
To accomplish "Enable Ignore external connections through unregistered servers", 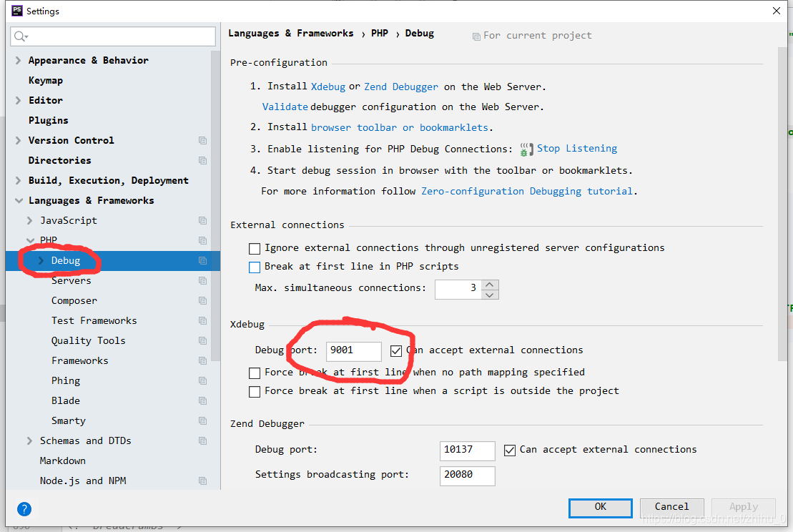I will 255,248.
